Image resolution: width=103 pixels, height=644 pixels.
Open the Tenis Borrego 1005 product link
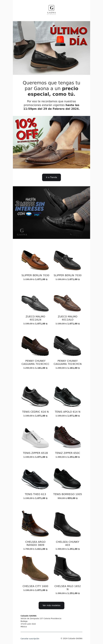[67, 494]
